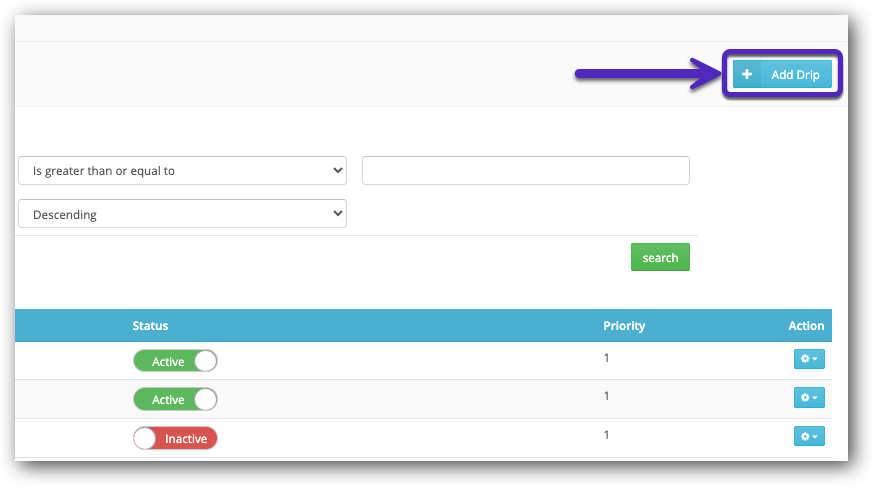Sort by the Priority column header
The width and height of the screenshot is (873, 486).
624,326
